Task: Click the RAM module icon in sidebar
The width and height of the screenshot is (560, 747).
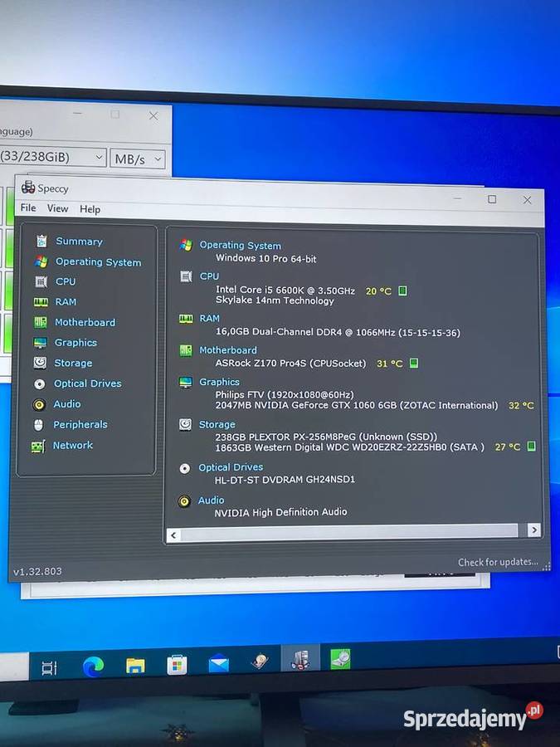Action: 41,302
